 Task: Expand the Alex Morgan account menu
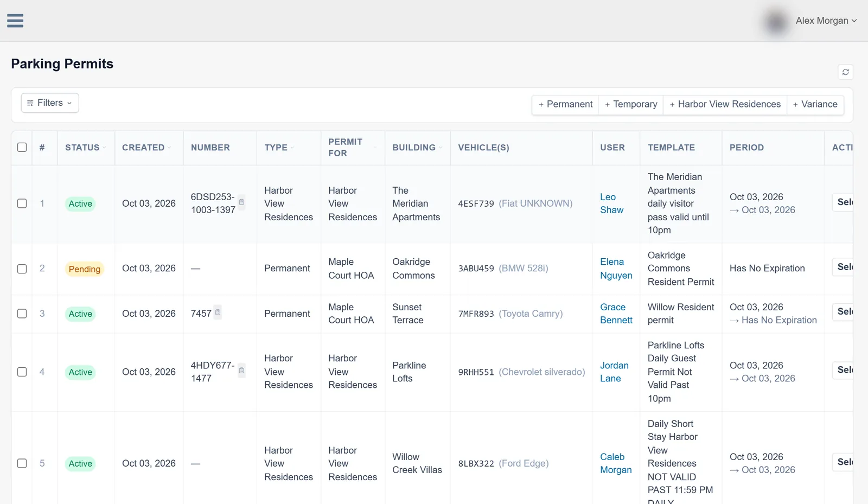click(x=826, y=21)
